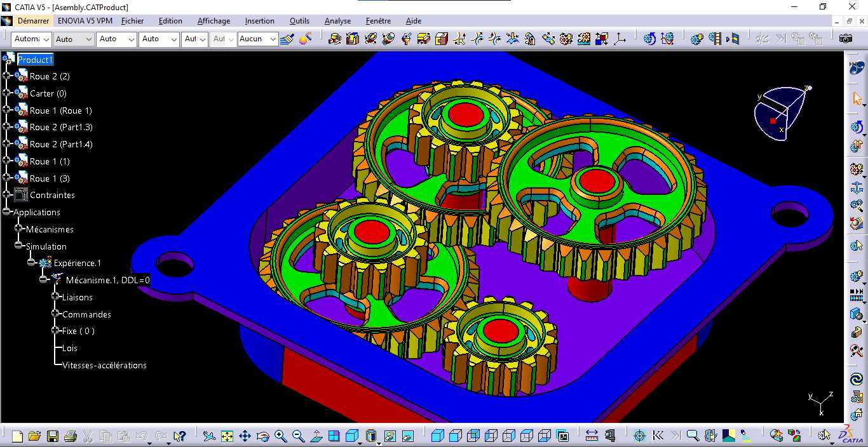Click the Select arrow tool on right toolbar
This screenshot has height=447, width=868.
coord(857,98)
